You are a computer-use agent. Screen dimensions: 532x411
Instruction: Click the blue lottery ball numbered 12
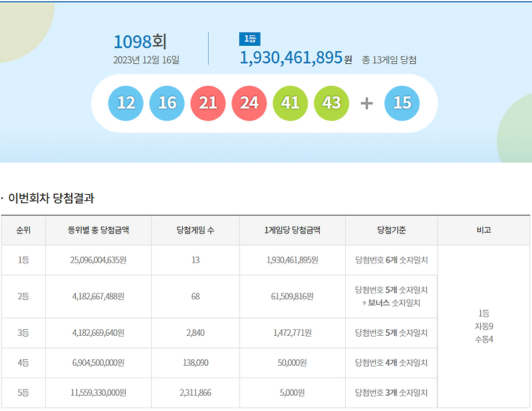pos(126,103)
